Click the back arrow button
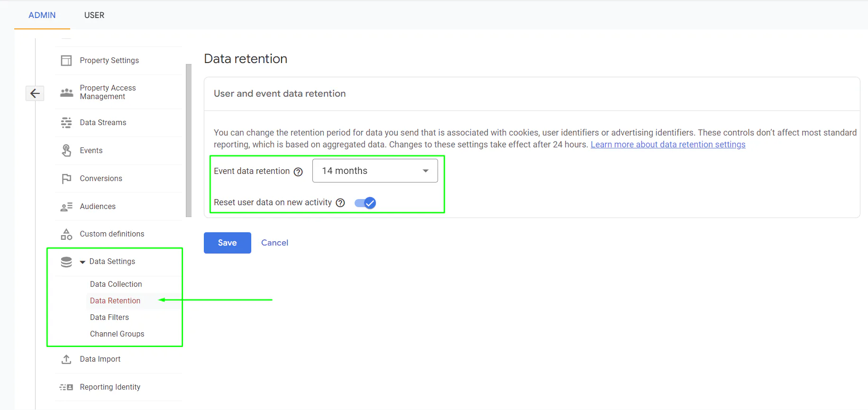 coord(35,93)
